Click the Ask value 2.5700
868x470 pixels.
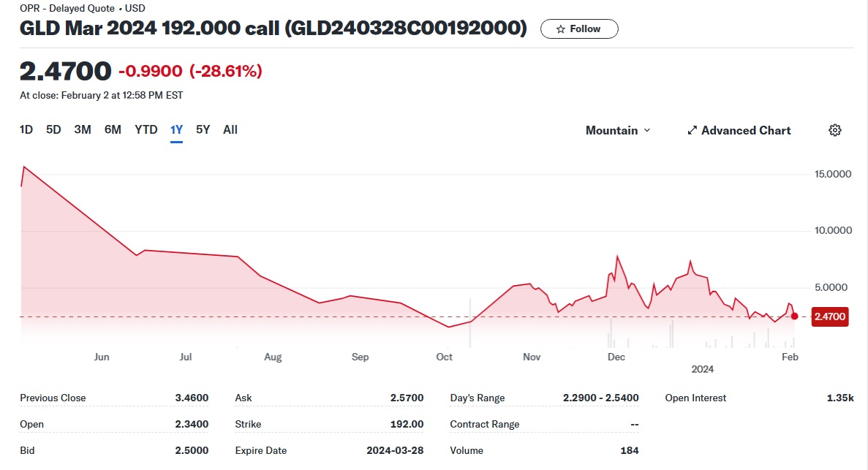[x=407, y=398]
